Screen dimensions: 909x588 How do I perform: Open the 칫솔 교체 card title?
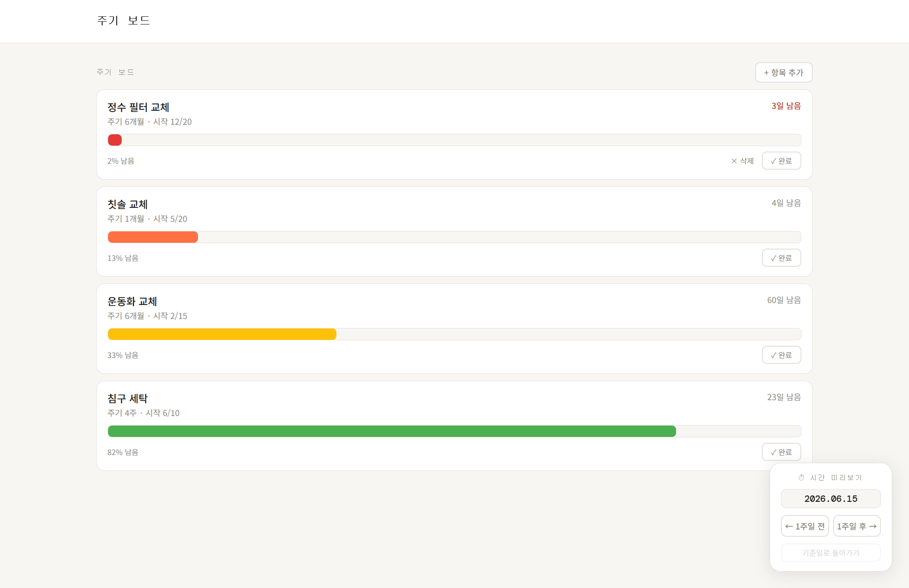point(128,205)
